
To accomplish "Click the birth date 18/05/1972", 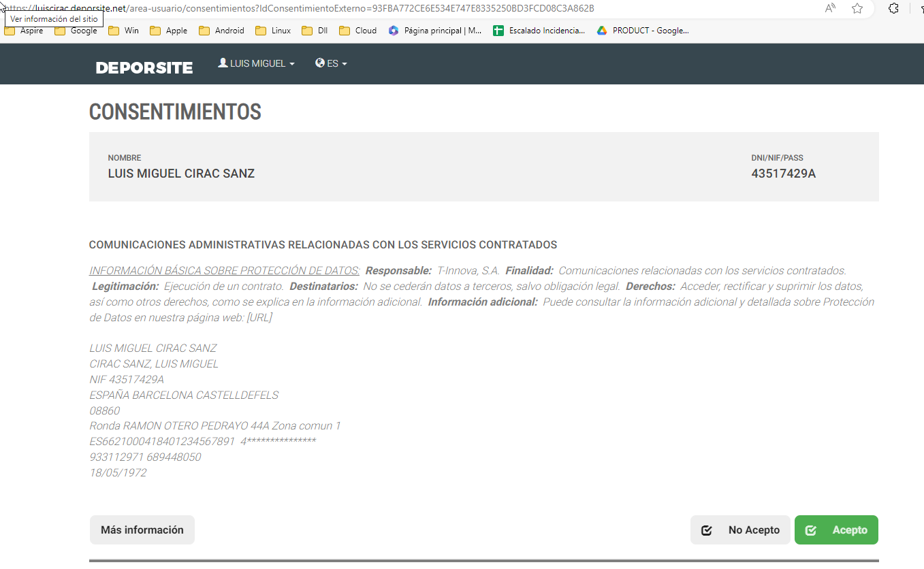I will coord(118,472).
